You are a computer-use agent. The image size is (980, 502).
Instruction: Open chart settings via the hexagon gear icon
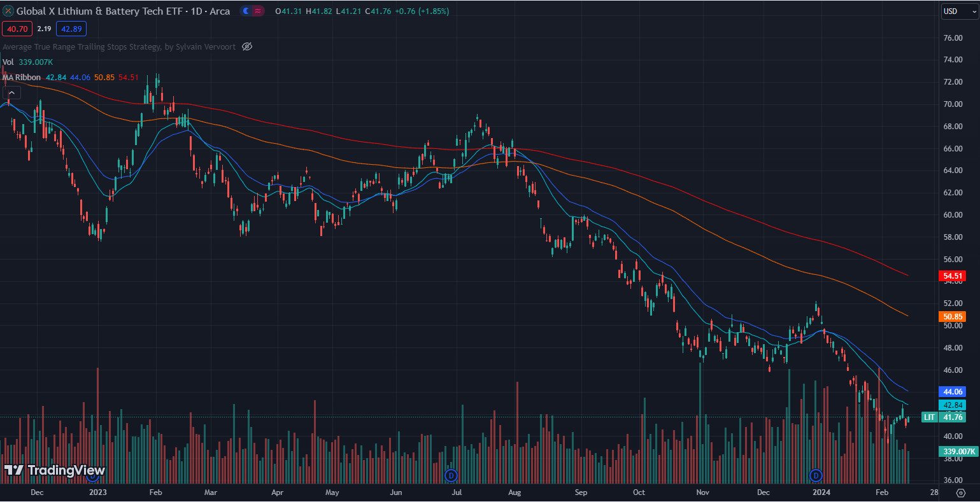click(961, 492)
